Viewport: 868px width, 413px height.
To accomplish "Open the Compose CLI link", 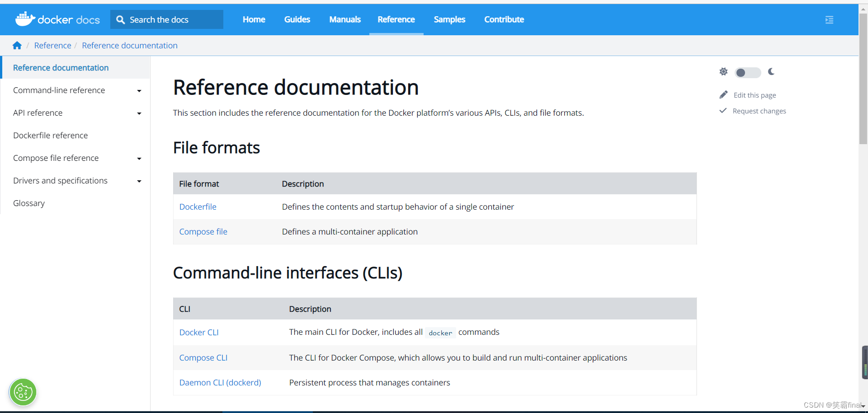I will coord(203,357).
